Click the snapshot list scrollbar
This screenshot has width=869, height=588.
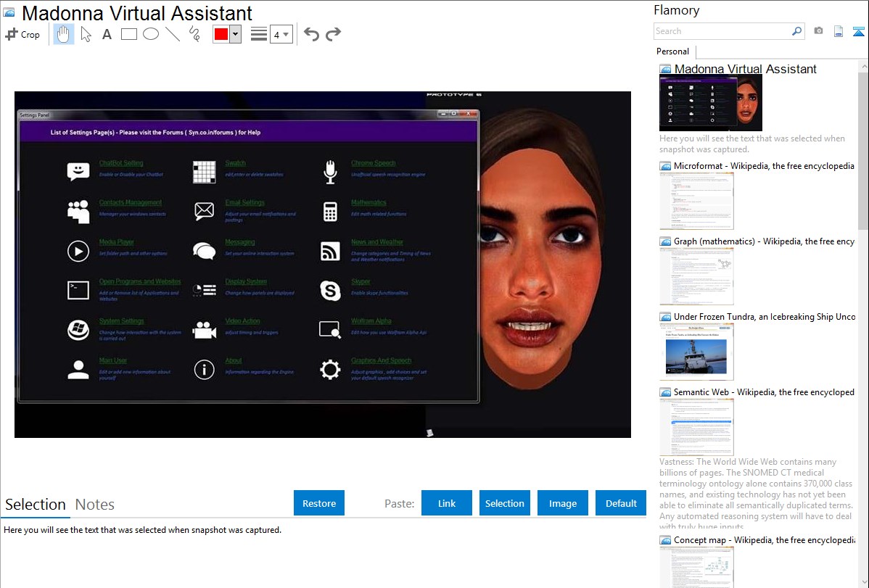(x=863, y=149)
